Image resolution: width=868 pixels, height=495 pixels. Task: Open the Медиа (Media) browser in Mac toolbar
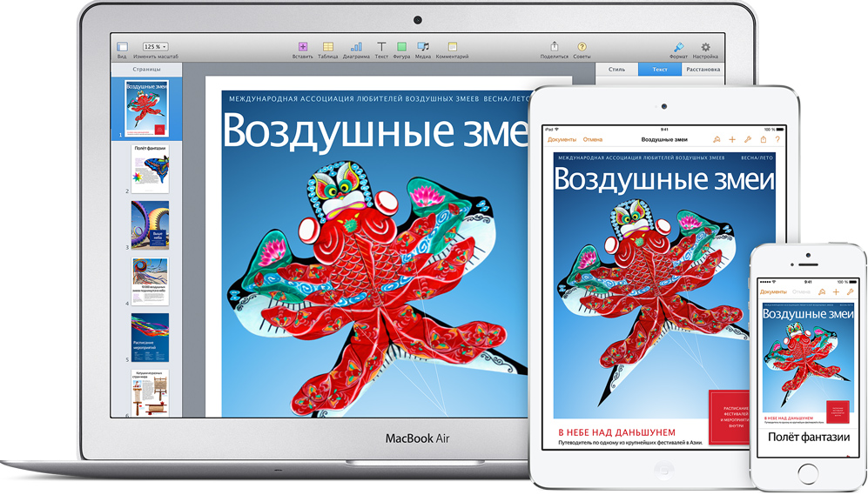pos(423,47)
